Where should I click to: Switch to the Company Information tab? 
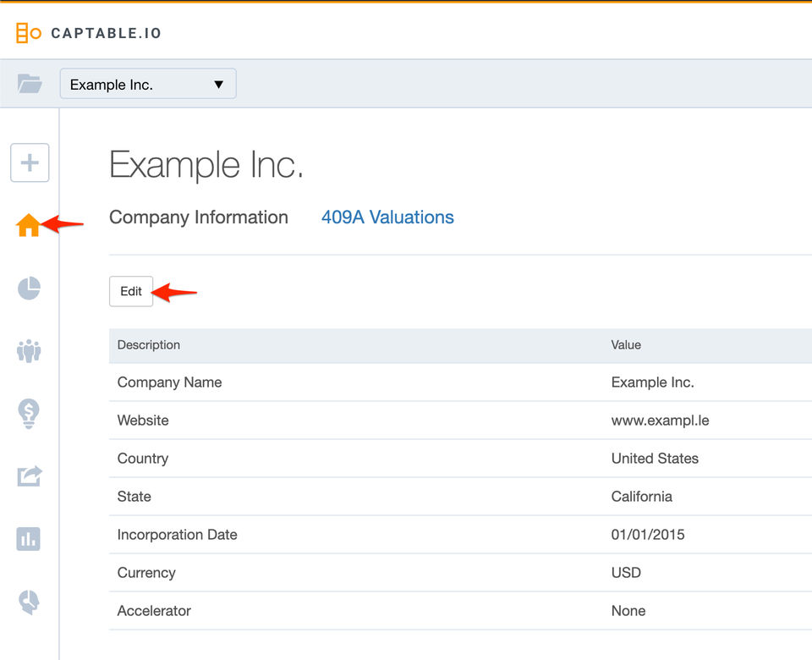[x=199, y=217]
